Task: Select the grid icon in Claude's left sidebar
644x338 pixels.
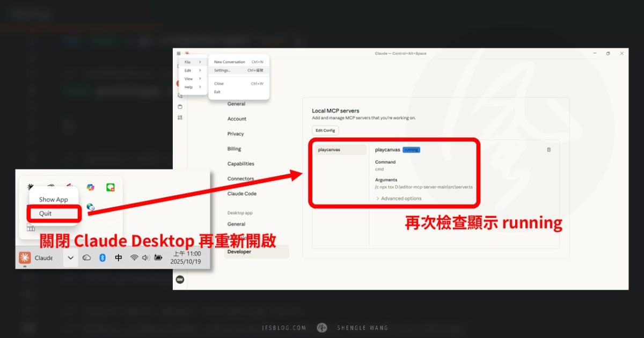Action: [x=180, y=118]
